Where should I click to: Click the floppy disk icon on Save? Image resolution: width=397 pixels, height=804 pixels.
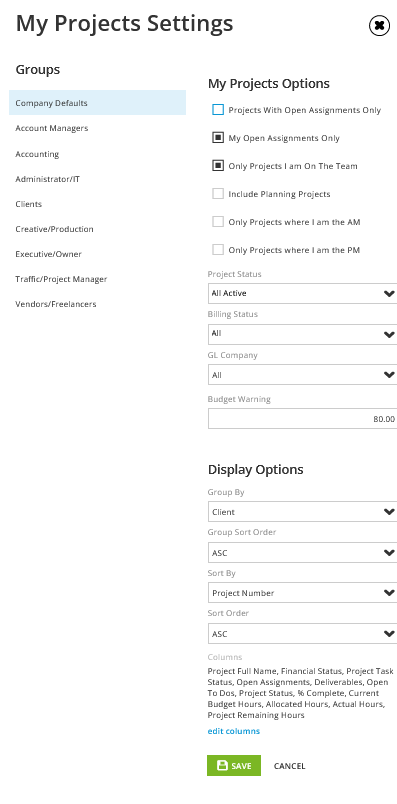point(222,765)
